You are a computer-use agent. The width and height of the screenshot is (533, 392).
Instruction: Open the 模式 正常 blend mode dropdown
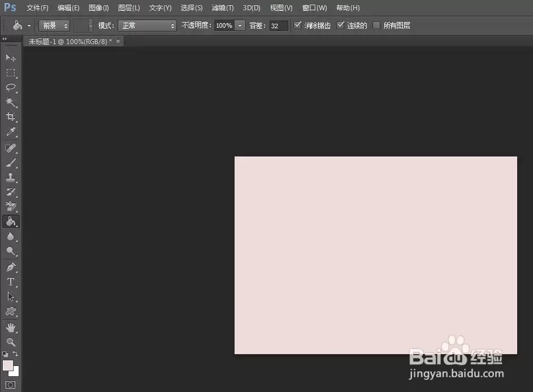[147, 25]
